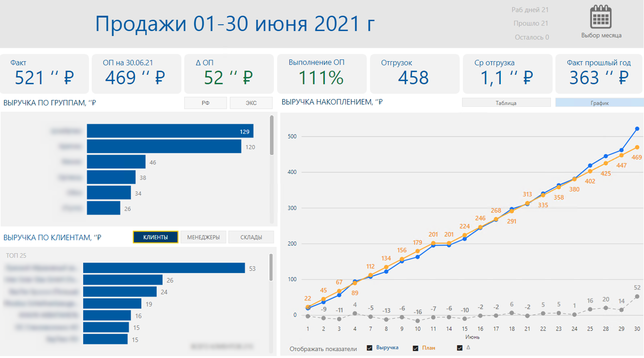Image resolution: width=644 pixels, height=358 pixels.
Task: Select the group bar with value 34
Action: coord(109,193)
